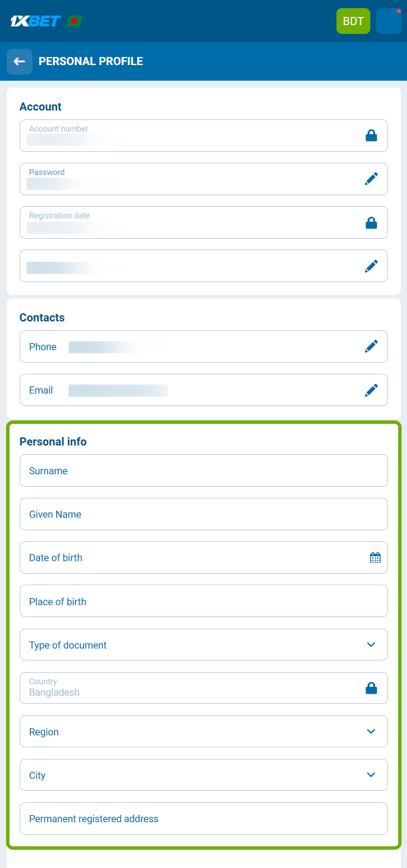
Task: Click the lock icon on the Country field
Action: pyautogui.click(x=371, y=688)
